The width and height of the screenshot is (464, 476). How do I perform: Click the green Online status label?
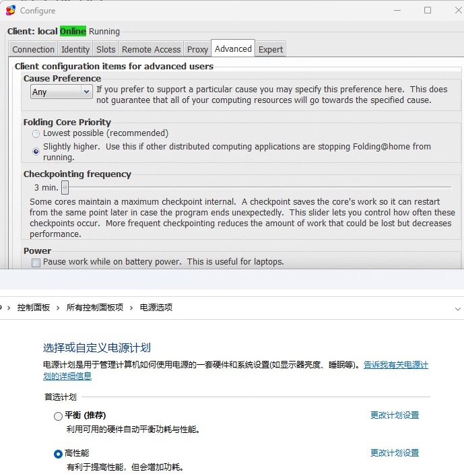[73, 31]
